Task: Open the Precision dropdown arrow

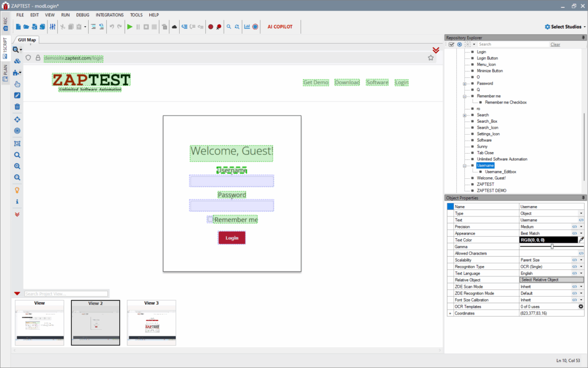Action: tap(581, 226)
